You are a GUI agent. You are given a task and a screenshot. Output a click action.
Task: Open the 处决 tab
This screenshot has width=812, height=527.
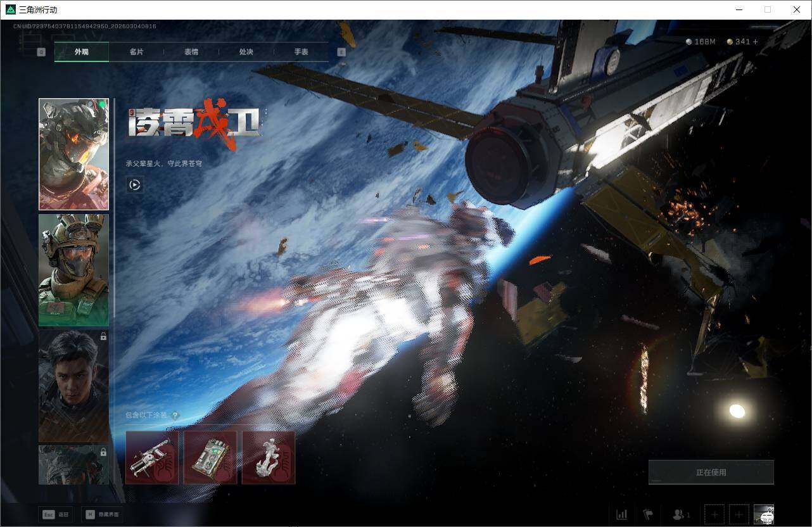click(x=246, y=52)
